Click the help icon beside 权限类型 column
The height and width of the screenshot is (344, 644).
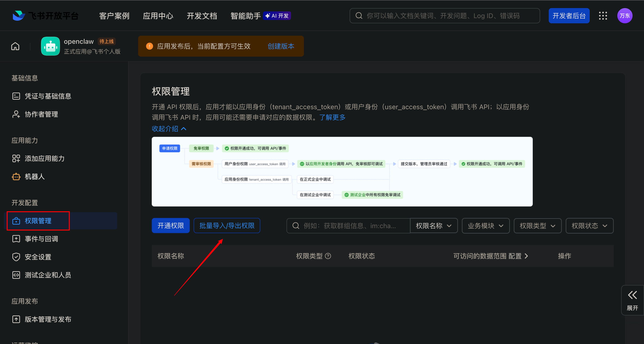pos(328,256)
